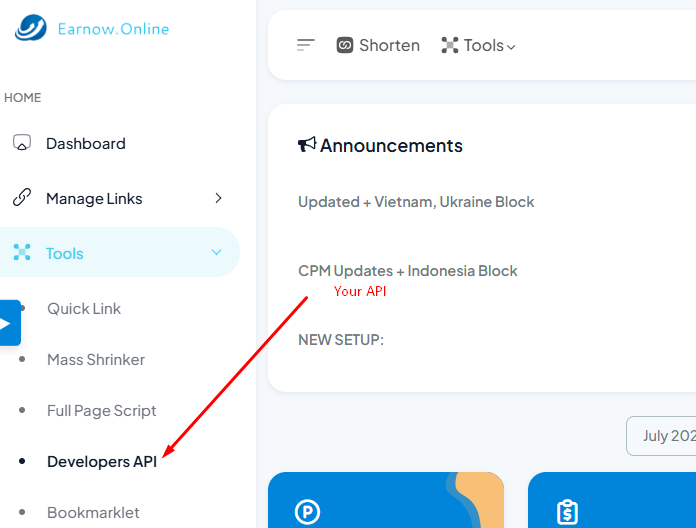Open Quick Link from Tools submenu
This screenshot has width=696, height=528.
[x=84, y=308]
